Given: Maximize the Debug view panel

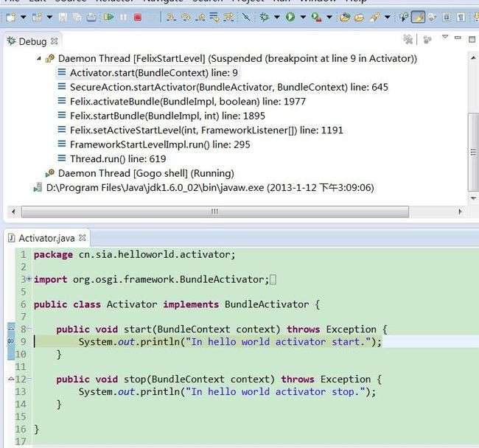Looking at the screenshot, I should click(472, 39).
